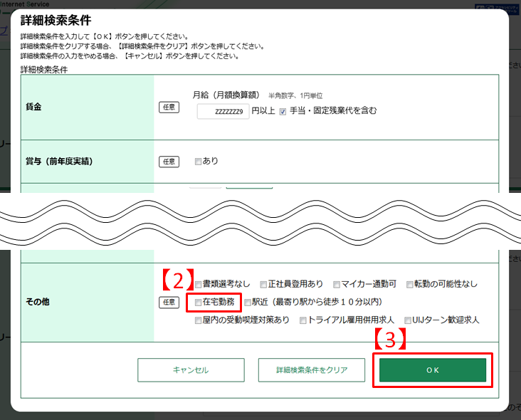Tick the 在宅勤務 checkbox
The height and width of the screenshot is (420, 521).
[198, 303]
